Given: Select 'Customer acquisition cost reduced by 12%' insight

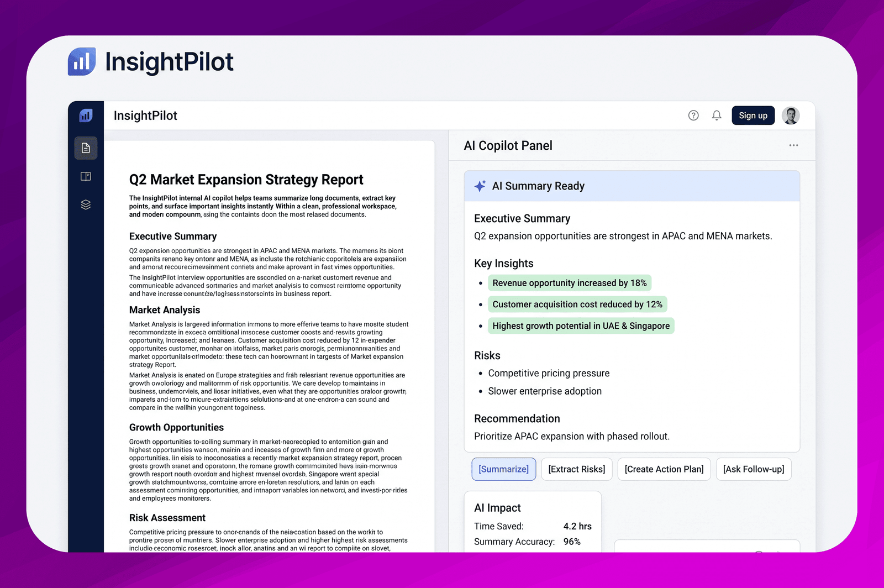Looking at the screenshot, I should [577, 305].
